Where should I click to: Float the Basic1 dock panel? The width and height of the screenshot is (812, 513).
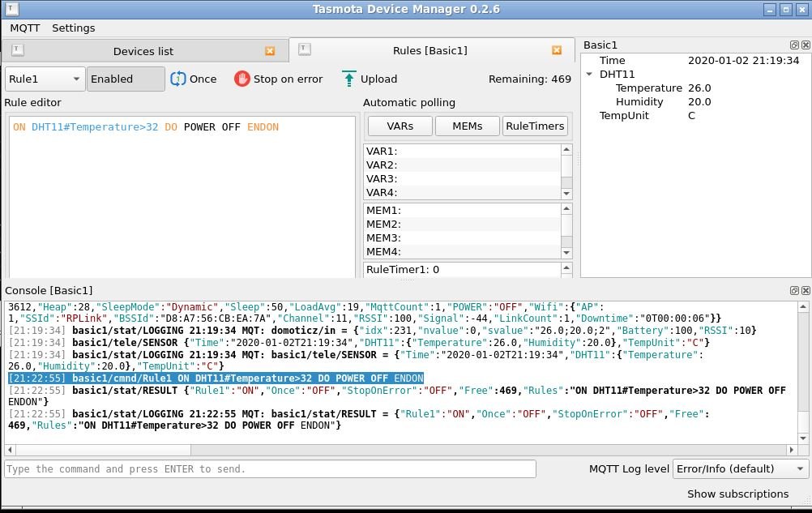[794, 45]
